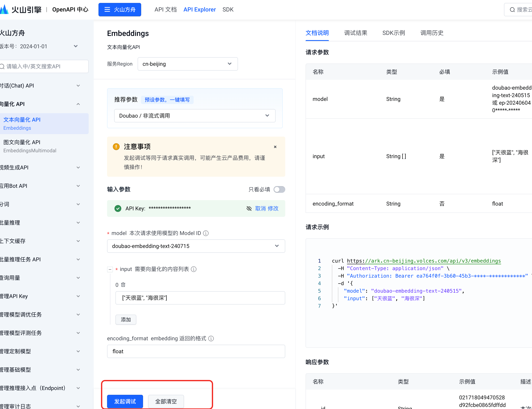Expand the 视频生成API section

[x=78, y=167]
